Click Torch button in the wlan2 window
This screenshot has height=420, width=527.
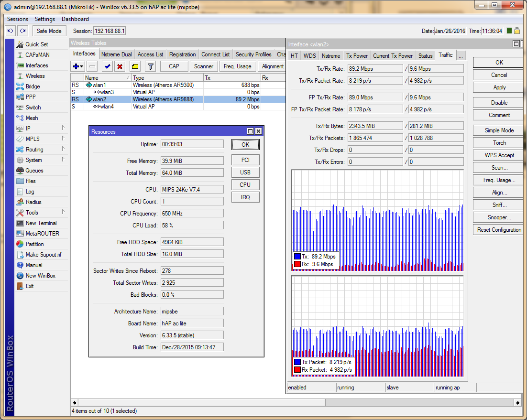pos(499,143)
